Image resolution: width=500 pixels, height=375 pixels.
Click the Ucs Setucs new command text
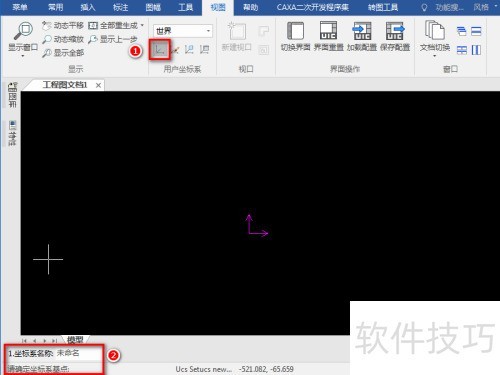203,369
